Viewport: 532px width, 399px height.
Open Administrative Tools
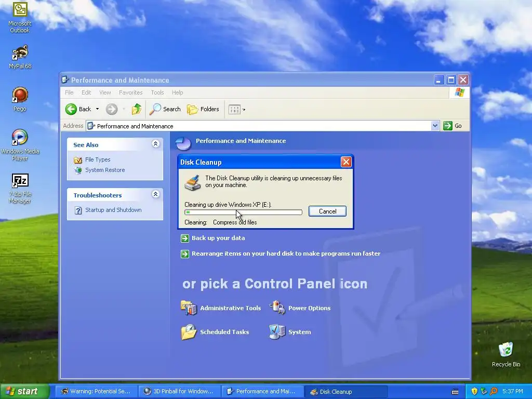[221, 308]
